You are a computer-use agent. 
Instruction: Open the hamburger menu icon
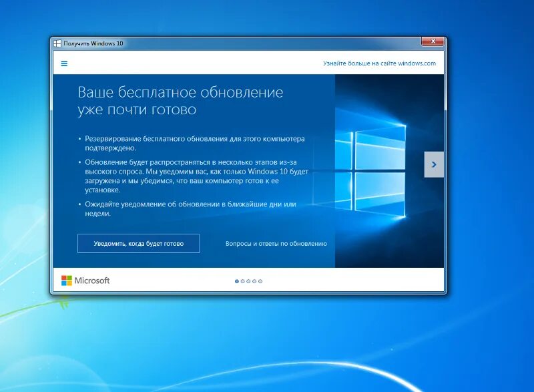(64, 63)
